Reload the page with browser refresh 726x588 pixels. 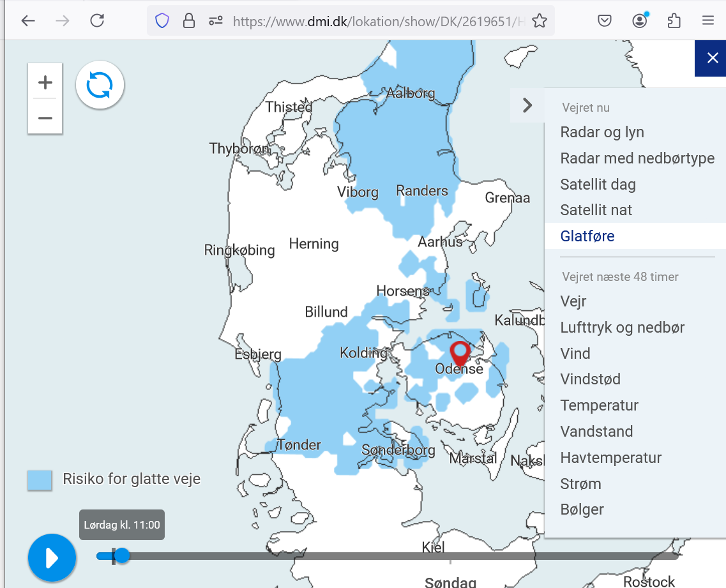coord(97,21)
